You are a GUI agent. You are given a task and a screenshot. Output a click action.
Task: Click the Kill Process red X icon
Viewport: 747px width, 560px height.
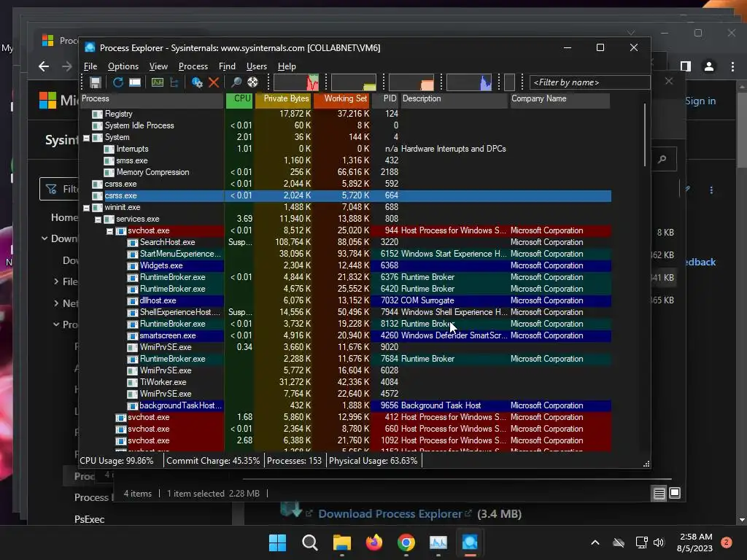click(x=214, y=82)
